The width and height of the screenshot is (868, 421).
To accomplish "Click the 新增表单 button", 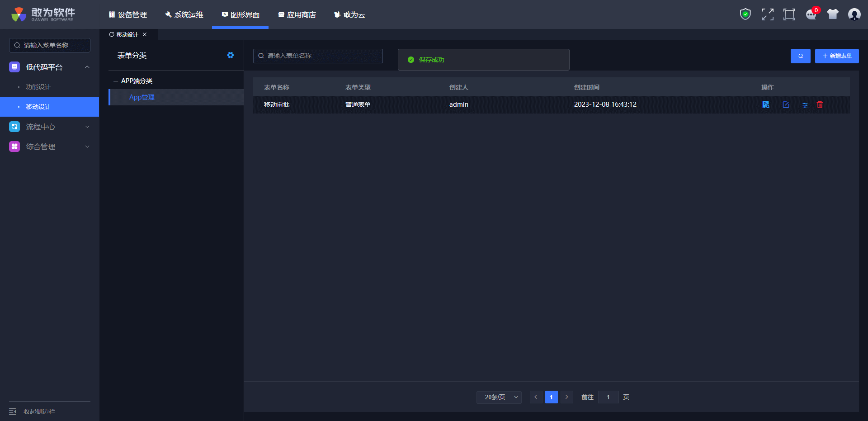I will pyautogui.click(x=837, y=56).
